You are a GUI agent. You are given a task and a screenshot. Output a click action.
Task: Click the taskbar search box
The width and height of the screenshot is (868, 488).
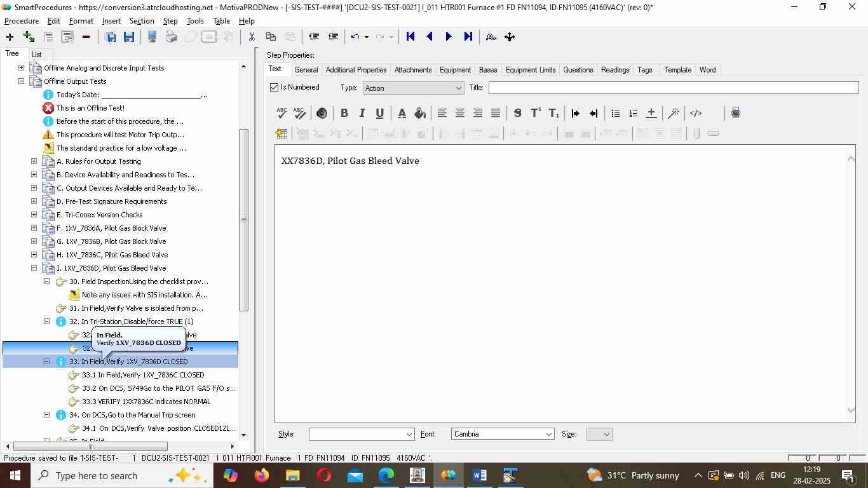coord(121,475)
